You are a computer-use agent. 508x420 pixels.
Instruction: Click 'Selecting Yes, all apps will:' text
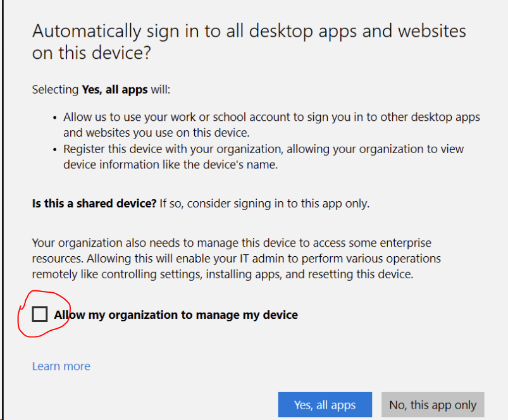coord(101,89)
